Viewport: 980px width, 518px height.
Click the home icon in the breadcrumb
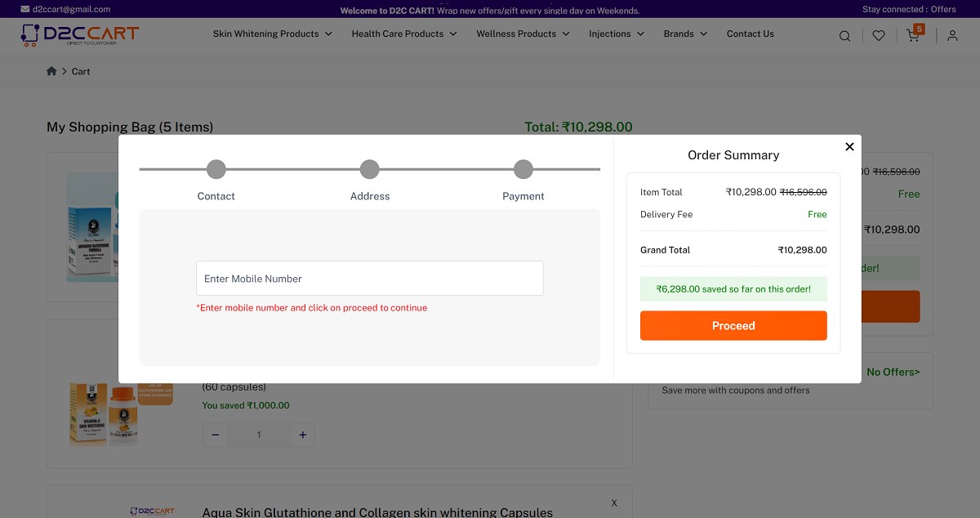(x=51, y=71)
